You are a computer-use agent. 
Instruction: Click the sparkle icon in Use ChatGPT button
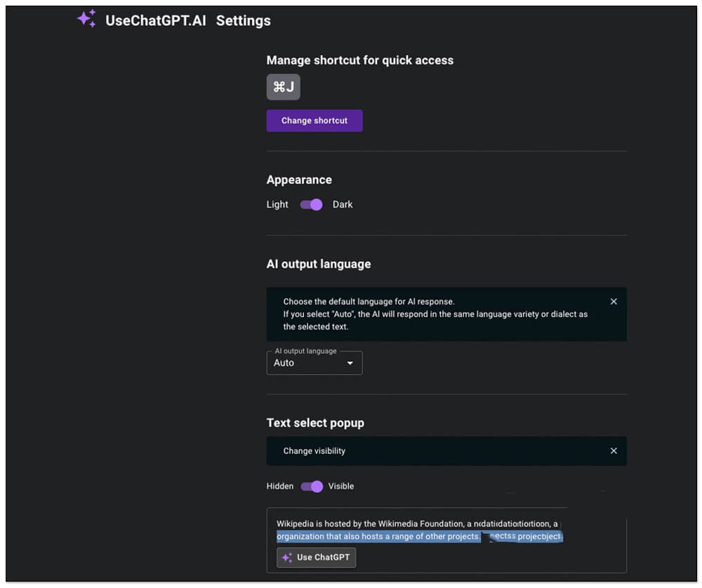pos(287,558)
